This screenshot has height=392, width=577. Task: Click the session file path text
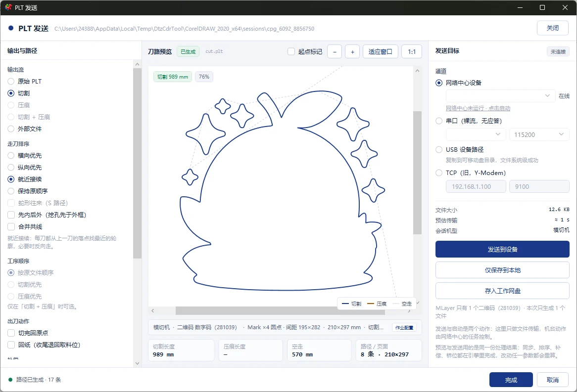(185, 29)
